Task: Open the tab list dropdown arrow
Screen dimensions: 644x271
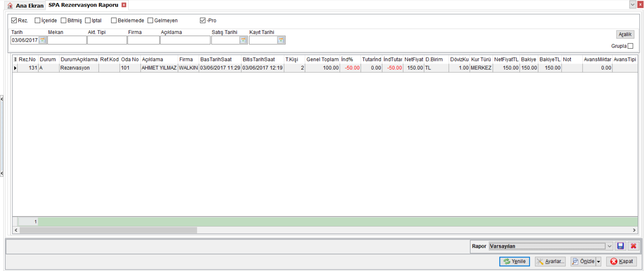Action: pyautogui.click(x=633, y=4)
